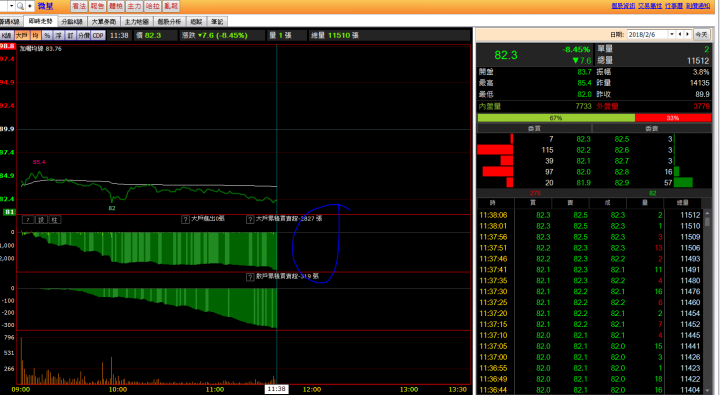Click the 外盤量 3779 value

(x=701, y=106)
